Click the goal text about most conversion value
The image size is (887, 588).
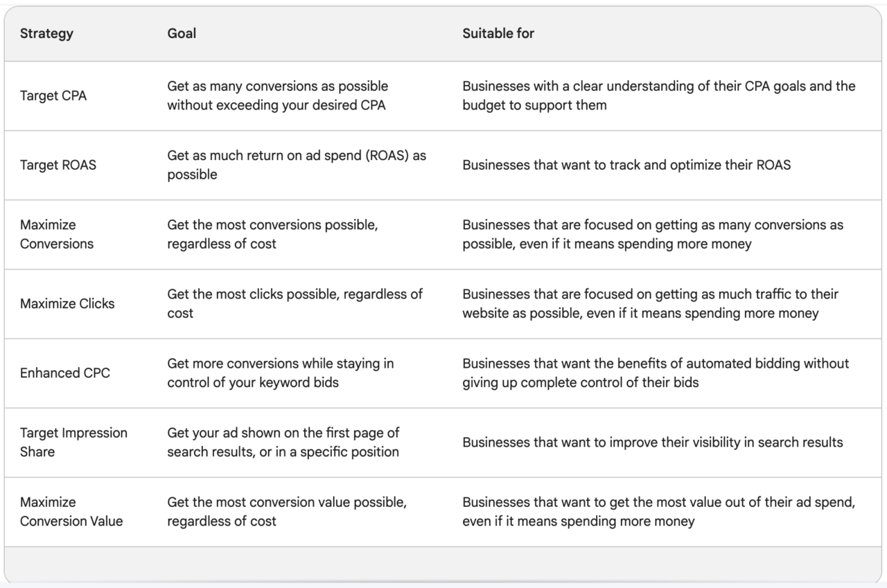pos(286,511)
